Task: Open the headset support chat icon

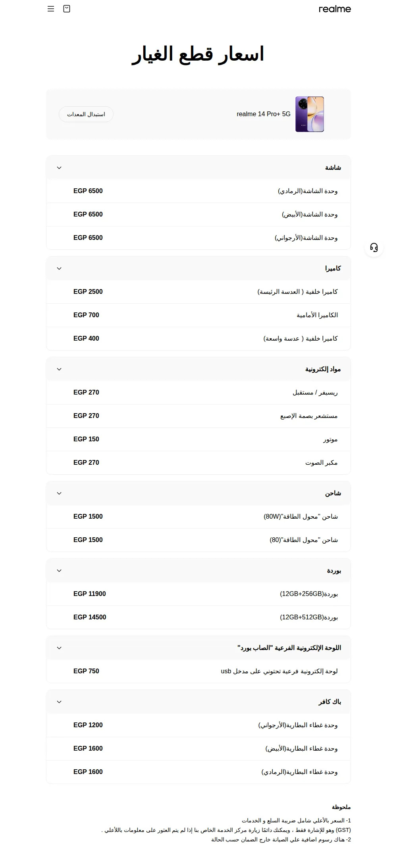Action: (374, 247)
